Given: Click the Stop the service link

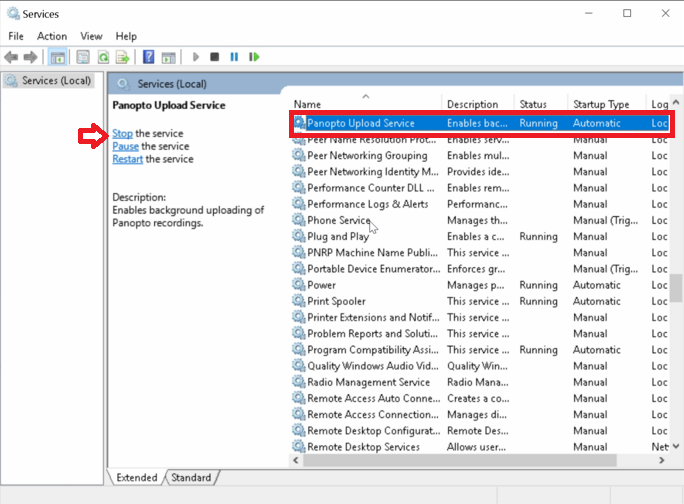Looking at the screenshot, I should click(x=122, y=133).
